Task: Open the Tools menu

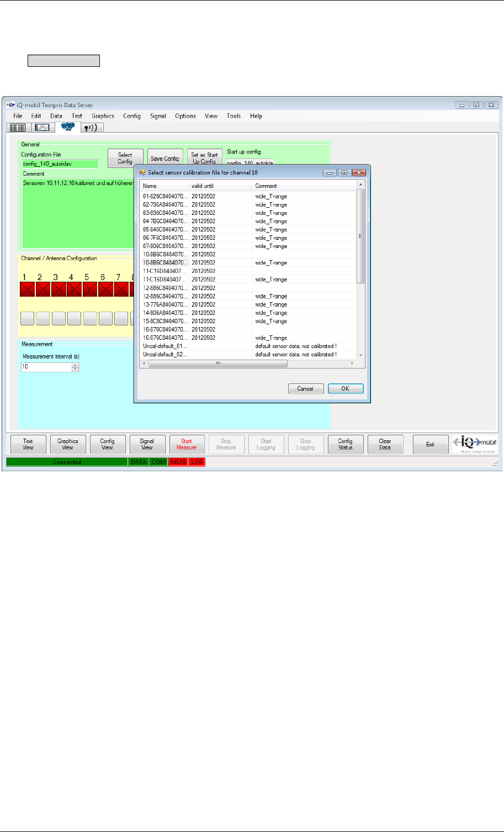Action: [x=234, y=116]
